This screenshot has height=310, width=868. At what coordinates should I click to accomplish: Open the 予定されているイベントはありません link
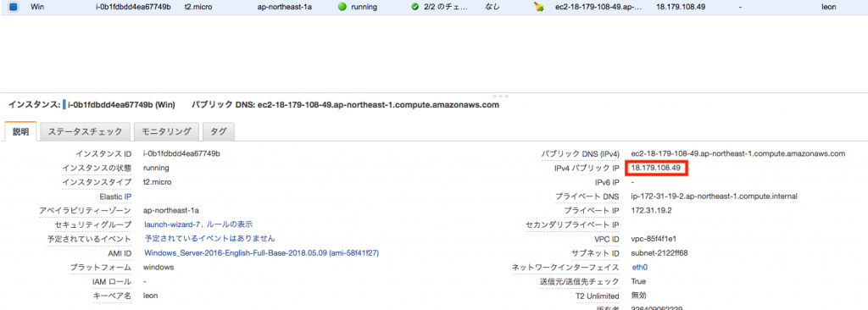coord(210,239)
